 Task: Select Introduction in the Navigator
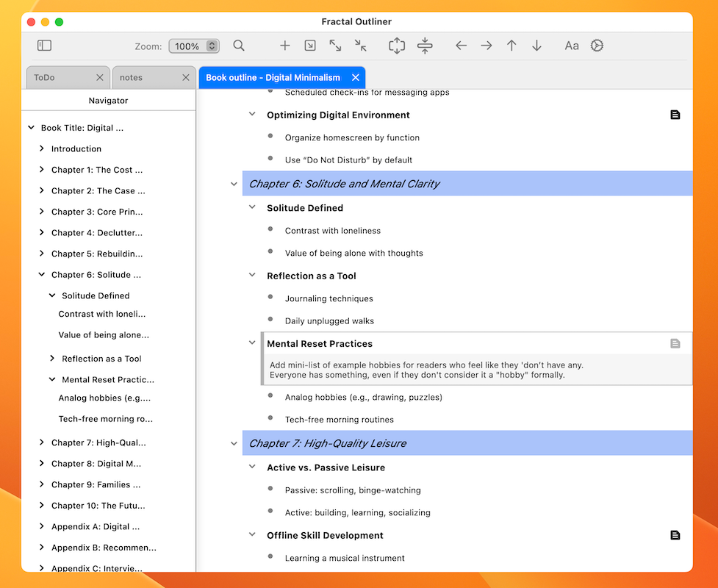[76, 148]
